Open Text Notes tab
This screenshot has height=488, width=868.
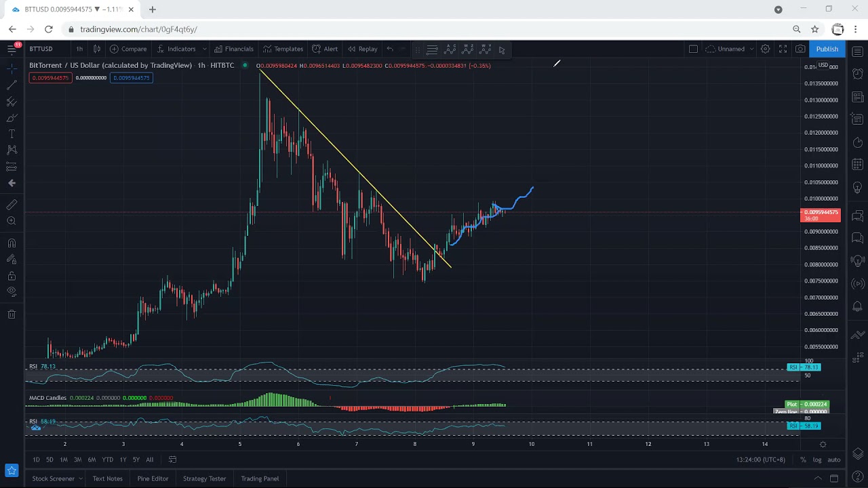107,479
